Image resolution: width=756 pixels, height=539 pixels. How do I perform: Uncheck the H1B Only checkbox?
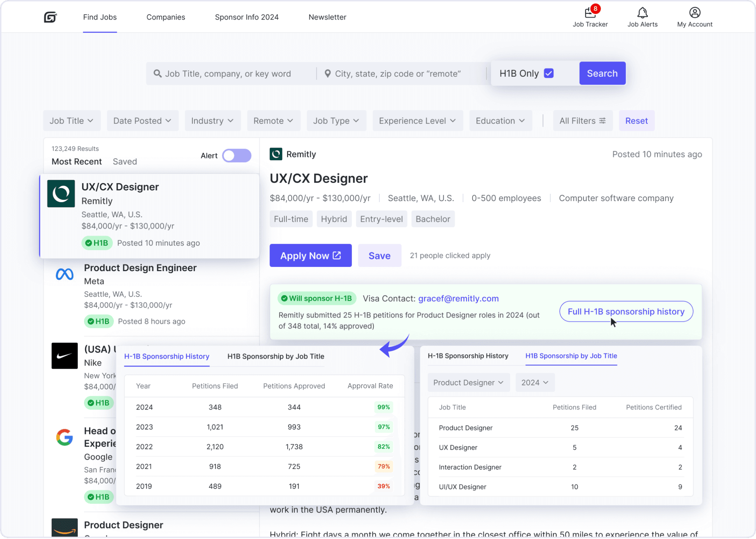[549, 73]
